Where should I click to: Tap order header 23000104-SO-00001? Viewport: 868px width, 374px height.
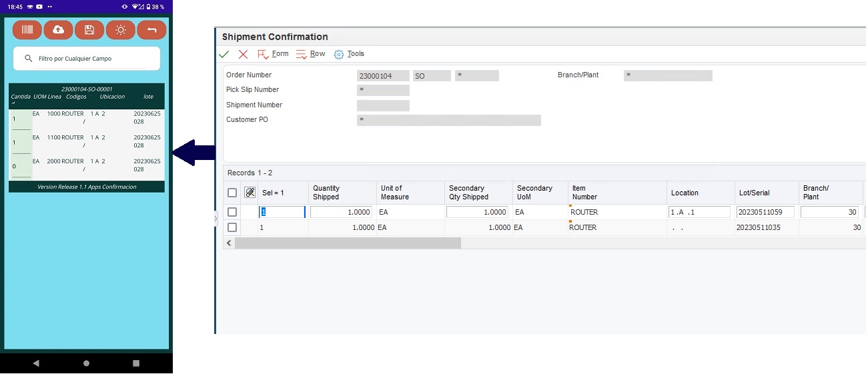(x=87, y=89)
